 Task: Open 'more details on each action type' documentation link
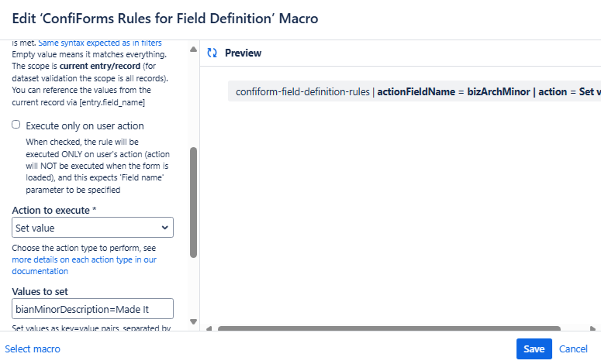point(84,265)
